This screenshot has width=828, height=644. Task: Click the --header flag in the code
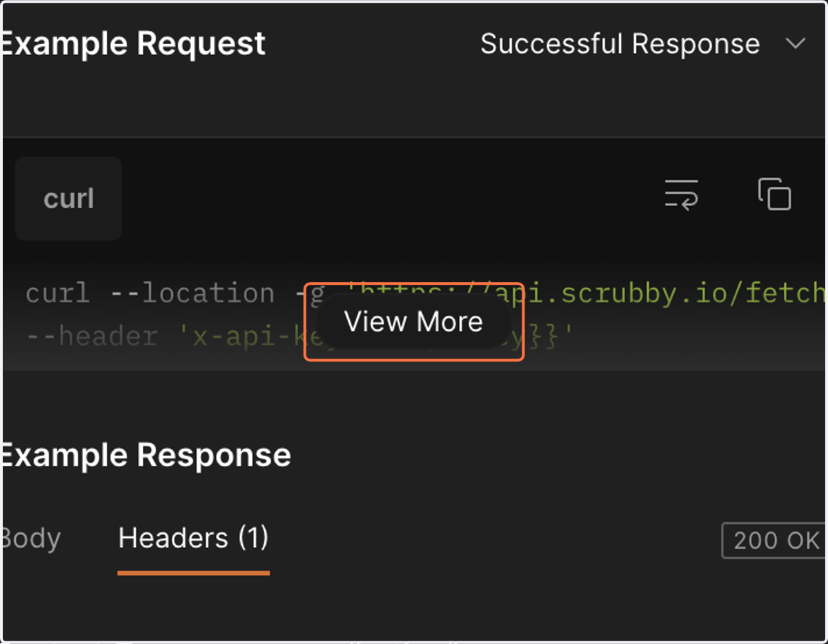[x=92, y=336]
